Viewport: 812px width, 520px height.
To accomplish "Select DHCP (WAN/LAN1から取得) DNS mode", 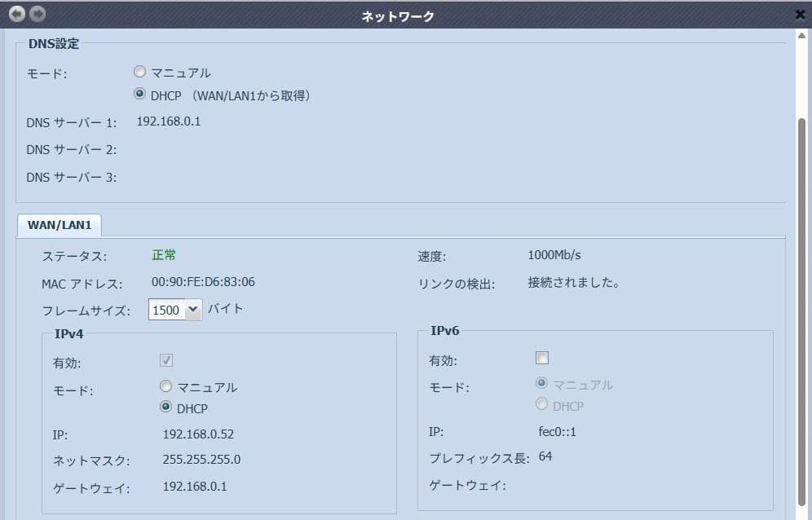I will click(x=139, y=95).
